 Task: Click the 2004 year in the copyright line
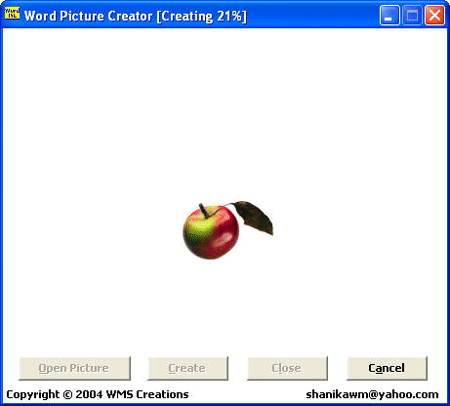click(89, 394)
